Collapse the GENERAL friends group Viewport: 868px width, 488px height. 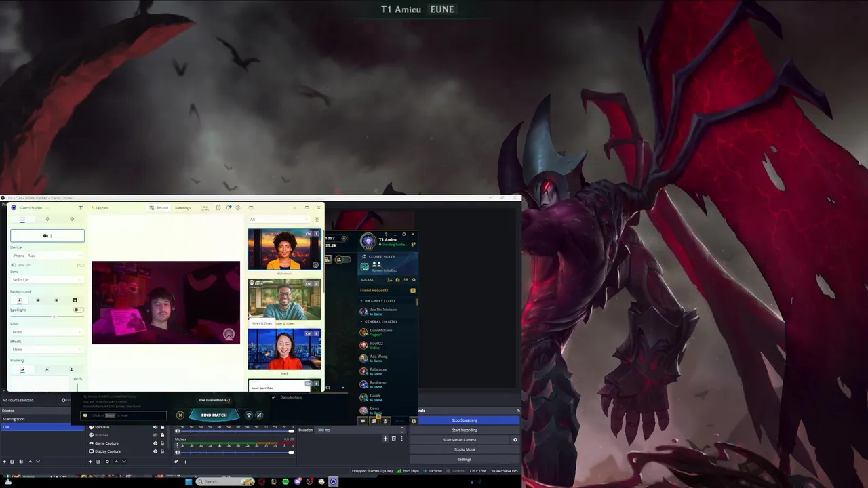[388, 321]
